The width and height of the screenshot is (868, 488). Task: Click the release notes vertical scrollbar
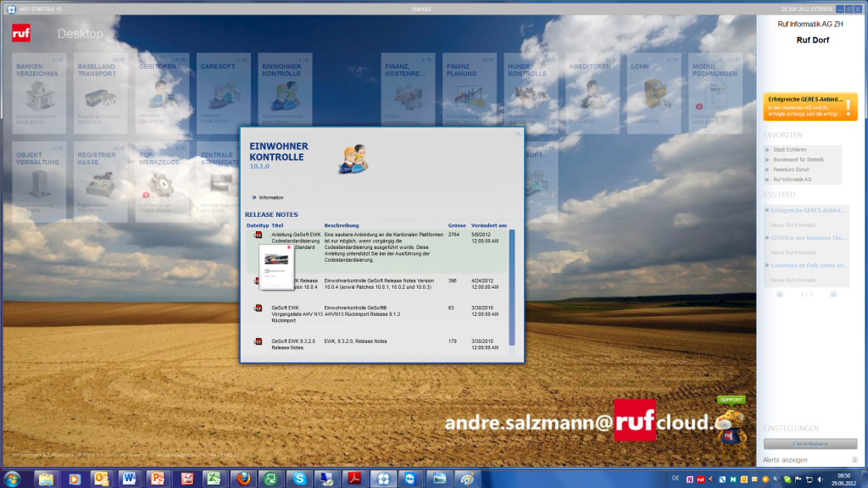click(x=511, y=288)
